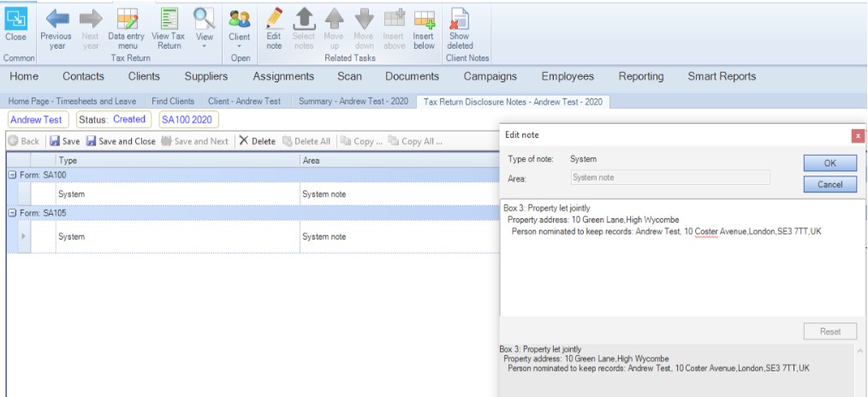Click Delete All in toolbar
The height and width of the screenshot is (397, 868).
coord(306,141)
